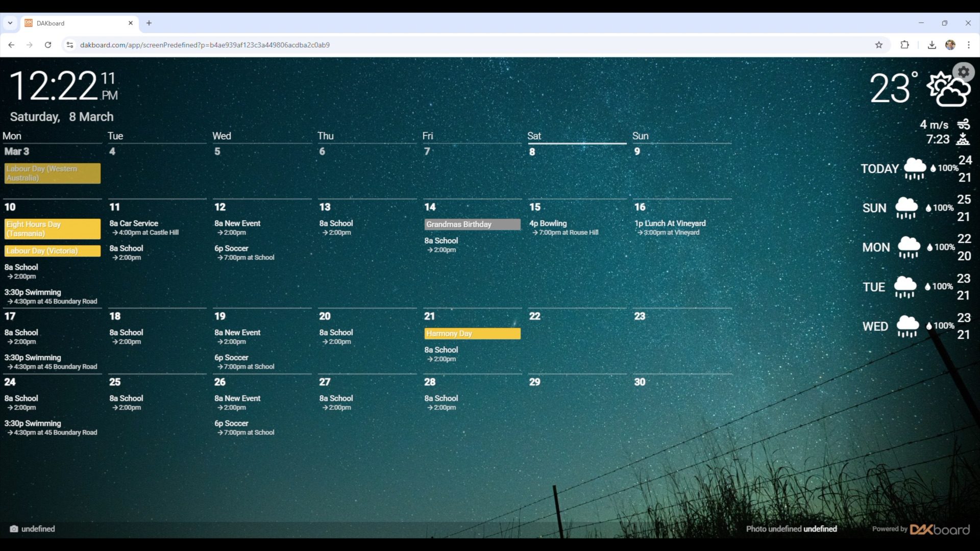Viewport: 980px width, 551px height.
Task: Click the wind speed icon
Action: point(963,124)
